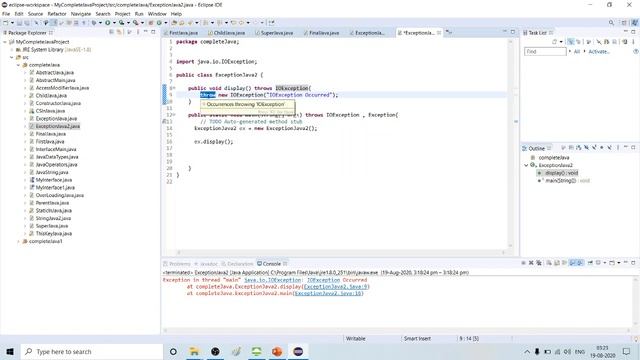Image resolution: width=640 pixels, height=360 pixels.
Task: Collapse the src folder node
Action: 11,58
